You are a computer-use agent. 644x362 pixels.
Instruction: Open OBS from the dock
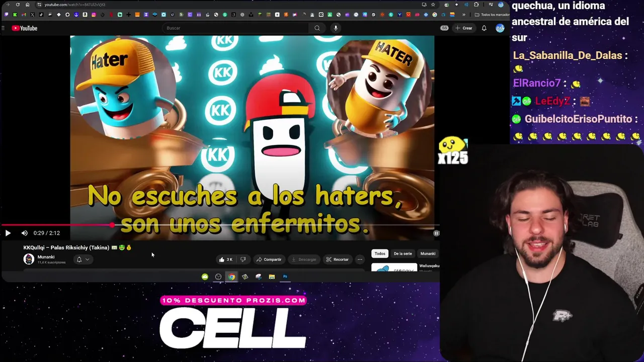pyautogui.click(x=218, y=277)
